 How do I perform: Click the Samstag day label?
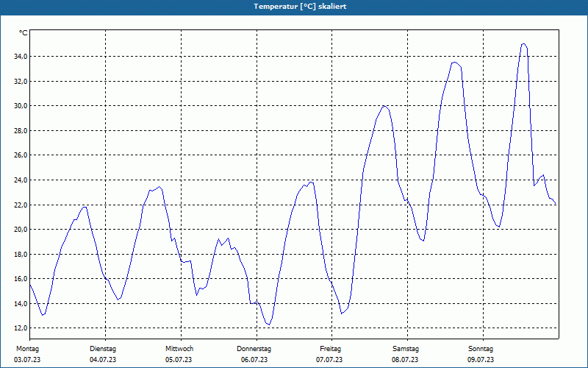click(406, 349)
